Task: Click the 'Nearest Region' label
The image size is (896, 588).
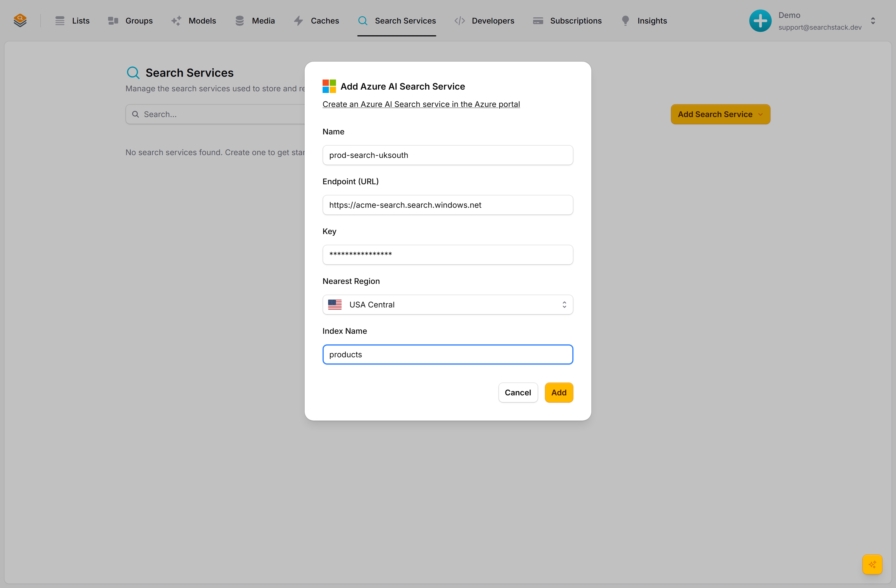Action: [351, 281]
